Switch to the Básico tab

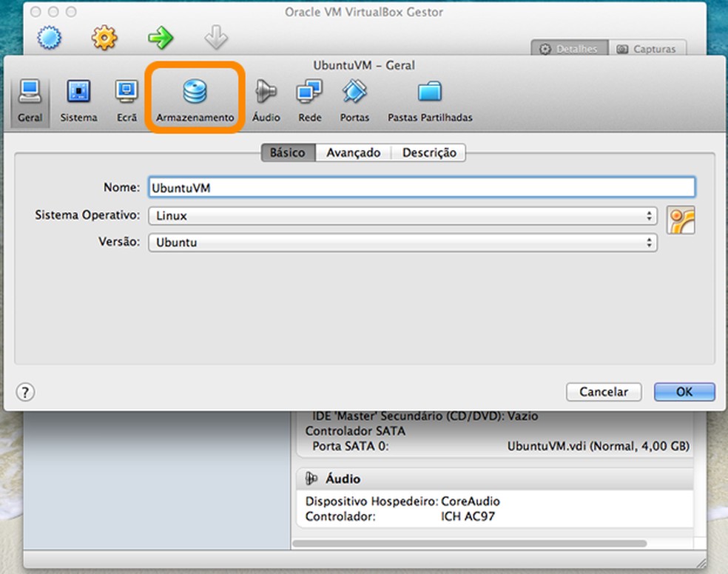(288, 152)
